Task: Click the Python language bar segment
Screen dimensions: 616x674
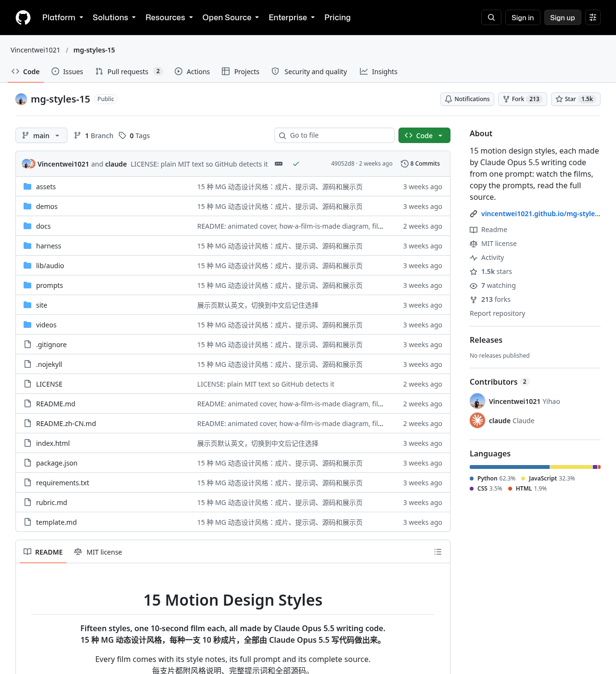Action: click(x=510, y=467)
